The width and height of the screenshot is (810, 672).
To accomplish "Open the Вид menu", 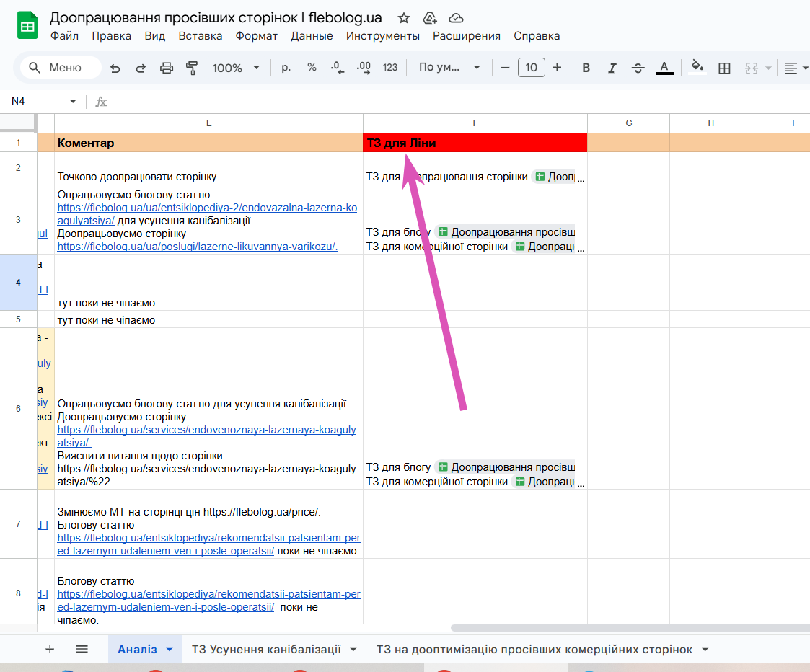I will [154, 36].
